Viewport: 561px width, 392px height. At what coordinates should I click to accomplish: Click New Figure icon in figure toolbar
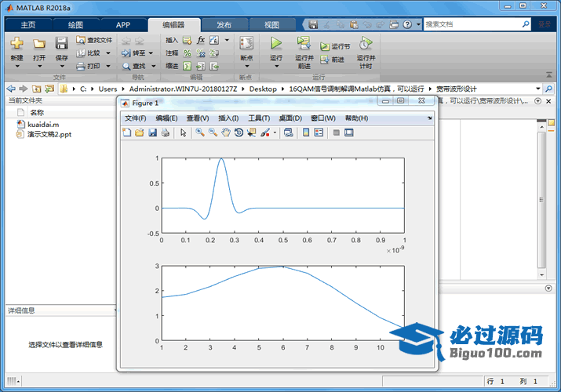[x=126, y=132]
